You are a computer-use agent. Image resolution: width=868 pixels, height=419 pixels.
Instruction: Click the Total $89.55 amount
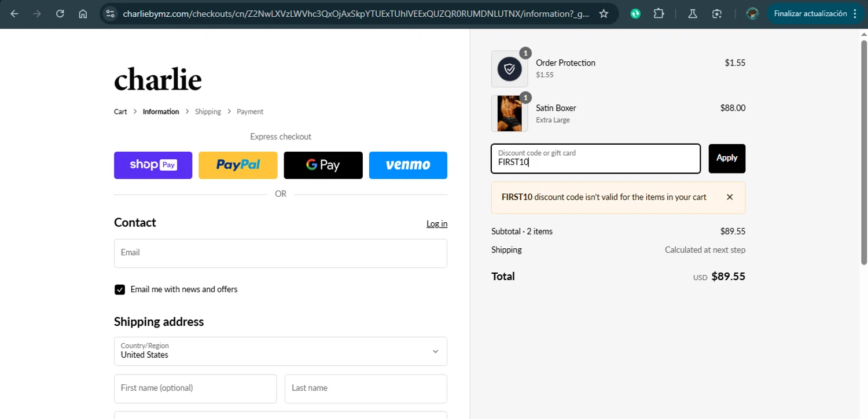[x=728, y=277]
